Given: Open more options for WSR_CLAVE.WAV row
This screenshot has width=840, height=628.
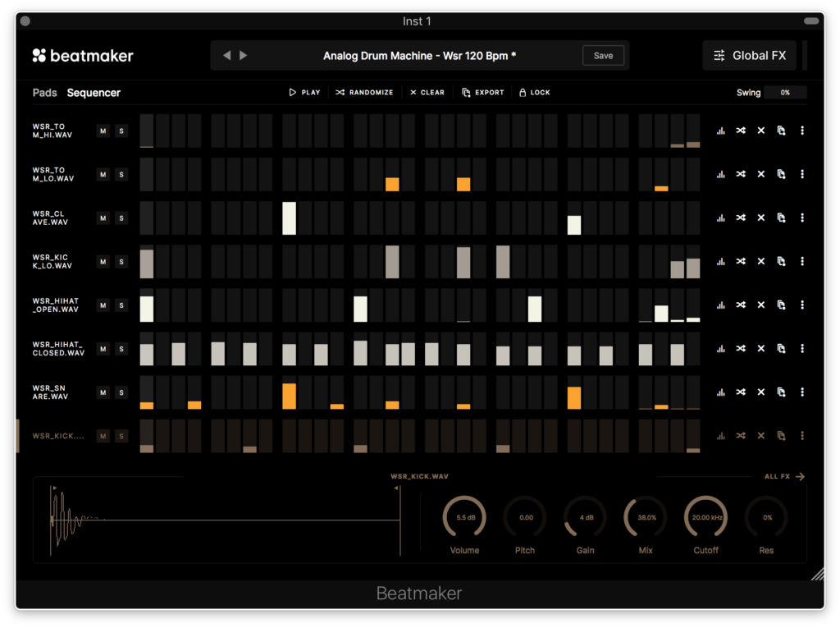Looking at the screenshot, I should 802,218.
